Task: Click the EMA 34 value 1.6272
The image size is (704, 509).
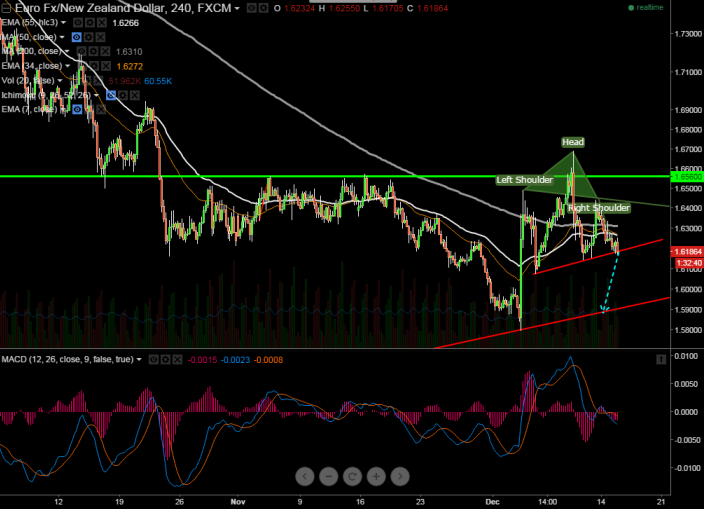Action: tap(130, 66)
